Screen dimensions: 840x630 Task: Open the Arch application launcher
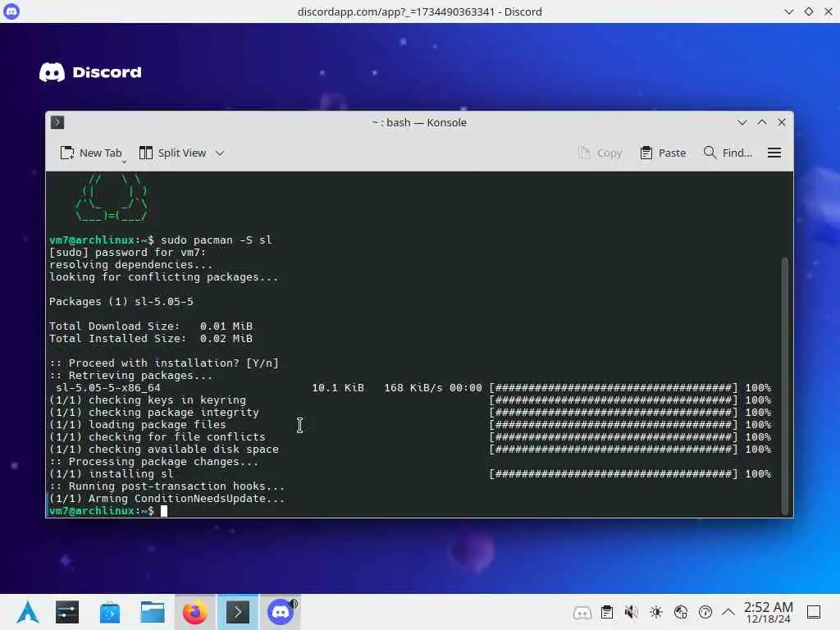(27, 612)
